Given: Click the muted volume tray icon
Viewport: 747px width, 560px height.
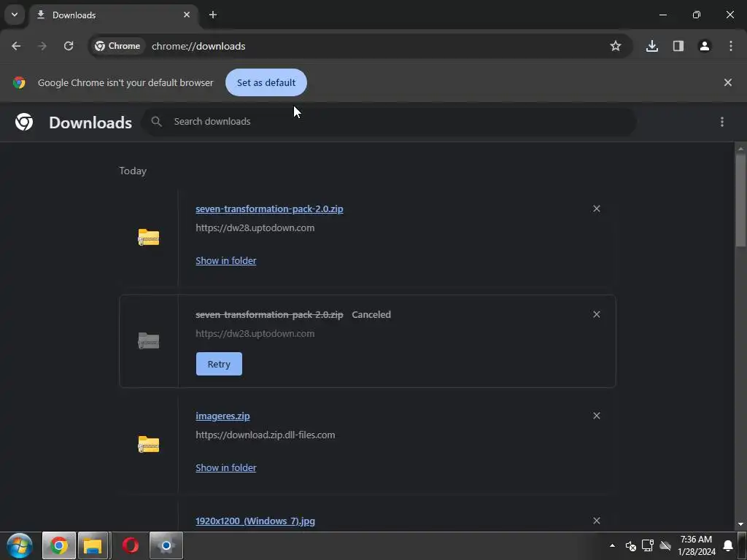Looking at the screenshot, I should click(x=630, y=545).
